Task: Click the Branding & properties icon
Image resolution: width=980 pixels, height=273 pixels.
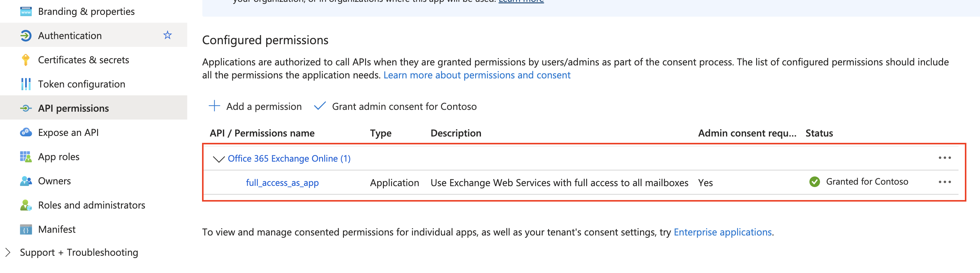Action: click(25, 12)
